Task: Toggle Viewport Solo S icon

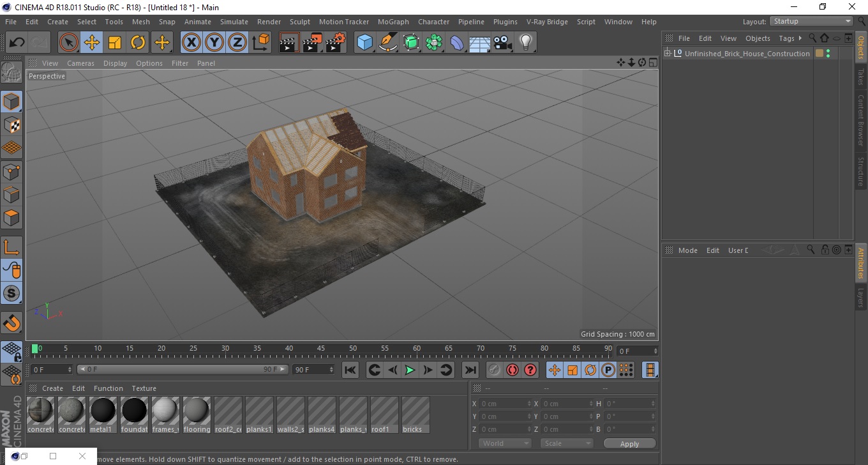Action: pyautogui.click(x=11, y=293)
